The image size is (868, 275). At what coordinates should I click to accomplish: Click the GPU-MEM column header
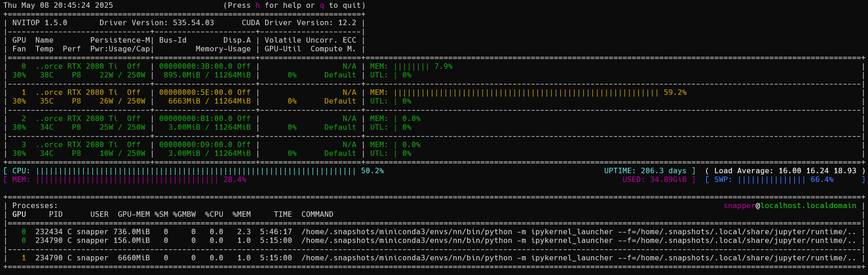[134, 214]
